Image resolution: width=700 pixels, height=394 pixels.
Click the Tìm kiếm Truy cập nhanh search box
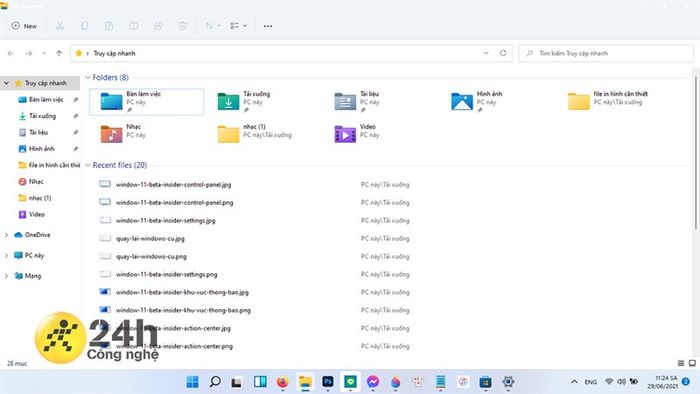606,53
